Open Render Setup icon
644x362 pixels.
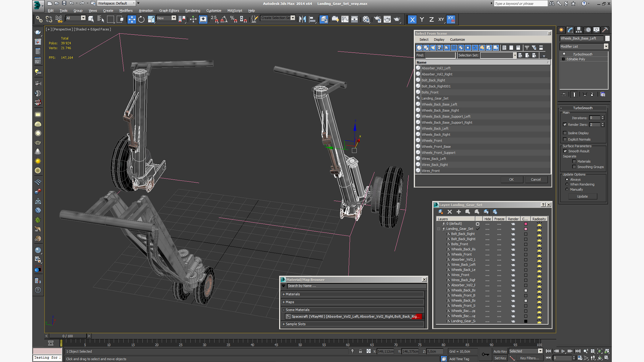[378, 19]
